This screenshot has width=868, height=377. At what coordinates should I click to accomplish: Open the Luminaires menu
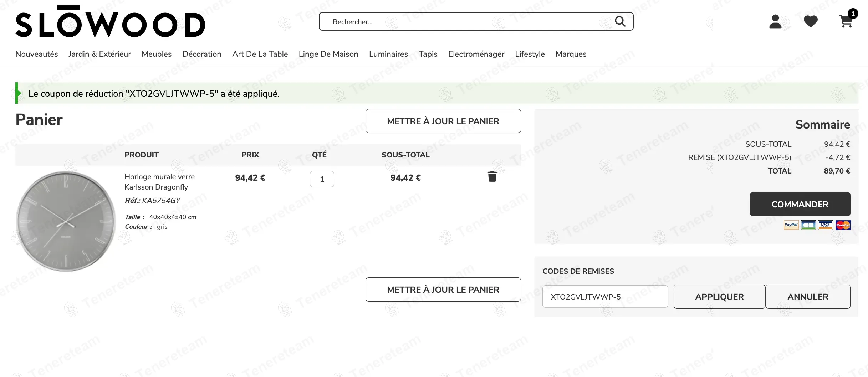click(388, 54)
